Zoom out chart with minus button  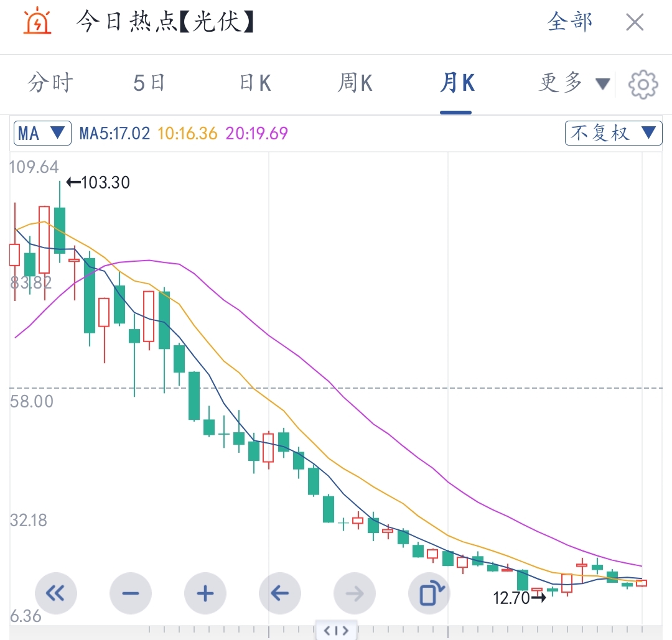(131, 593)
